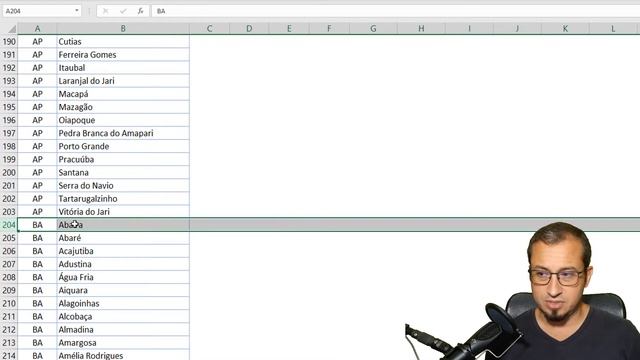Click cell with Macapá
This screenshot has width=640, height=360.
[123, 94]
